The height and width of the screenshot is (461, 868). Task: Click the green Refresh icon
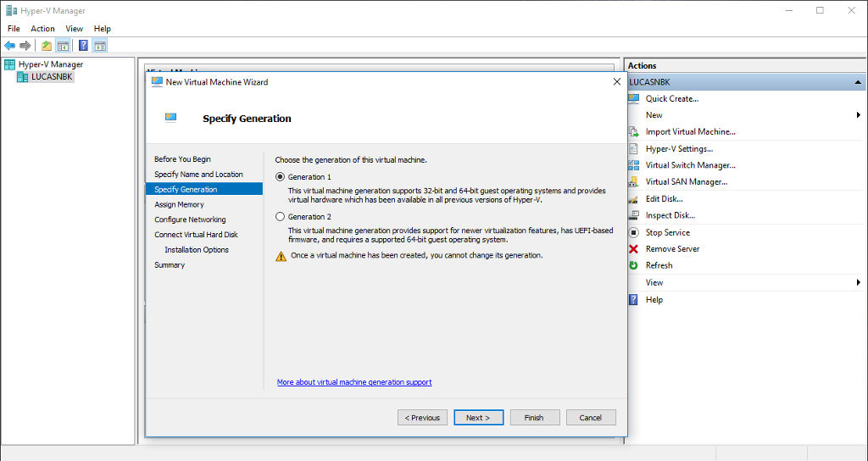pos(633,265)
